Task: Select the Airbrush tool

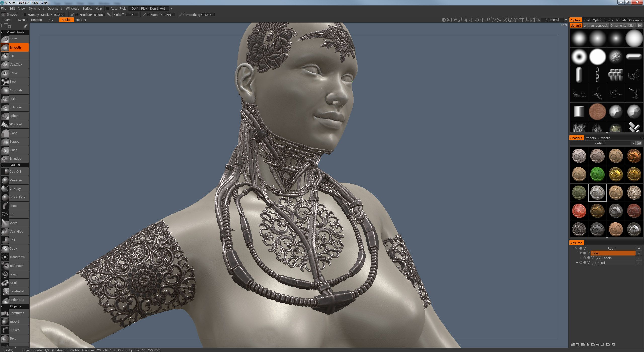Action: (x=15, y=90)
